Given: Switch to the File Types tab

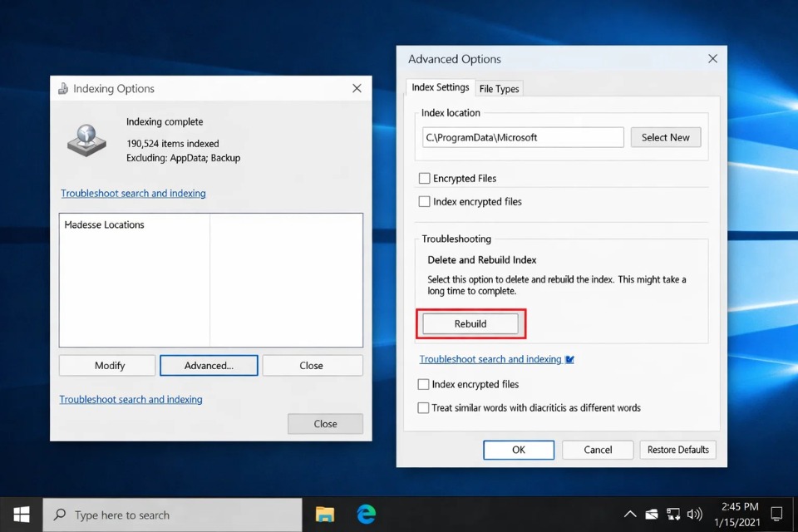Looking at the screenshot, I should coord(499,87).
